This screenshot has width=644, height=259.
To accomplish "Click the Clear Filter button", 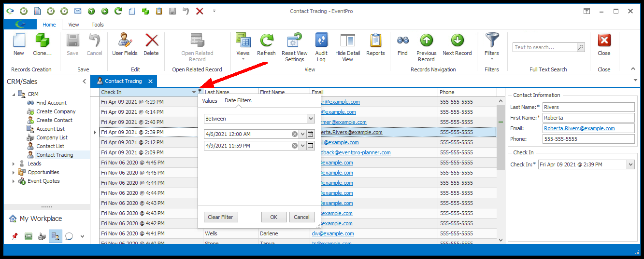I will click(x=220, y=217).
